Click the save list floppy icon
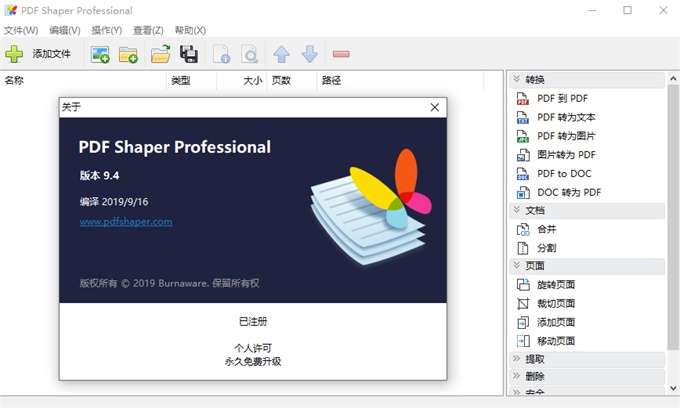 coord(189,54)
